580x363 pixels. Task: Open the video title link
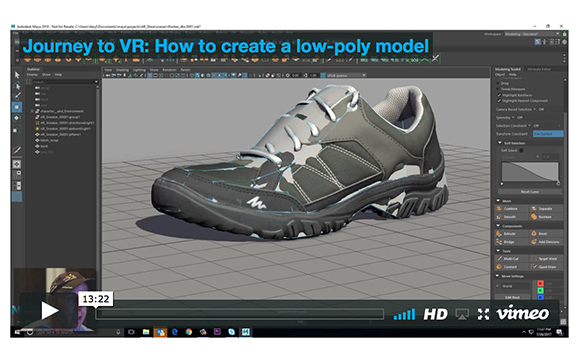[x=226, y=47]
